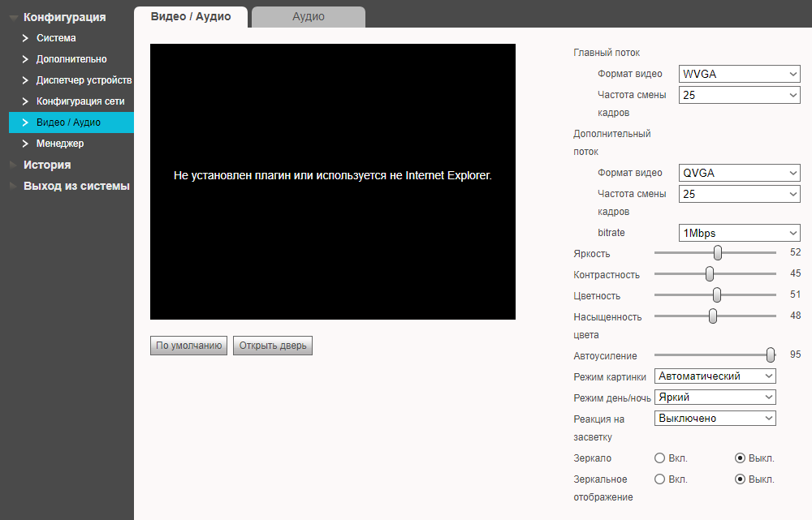Go to Конфигурация сети
Viewport: 812px width, 520px height.
click(x=80, y=101)
